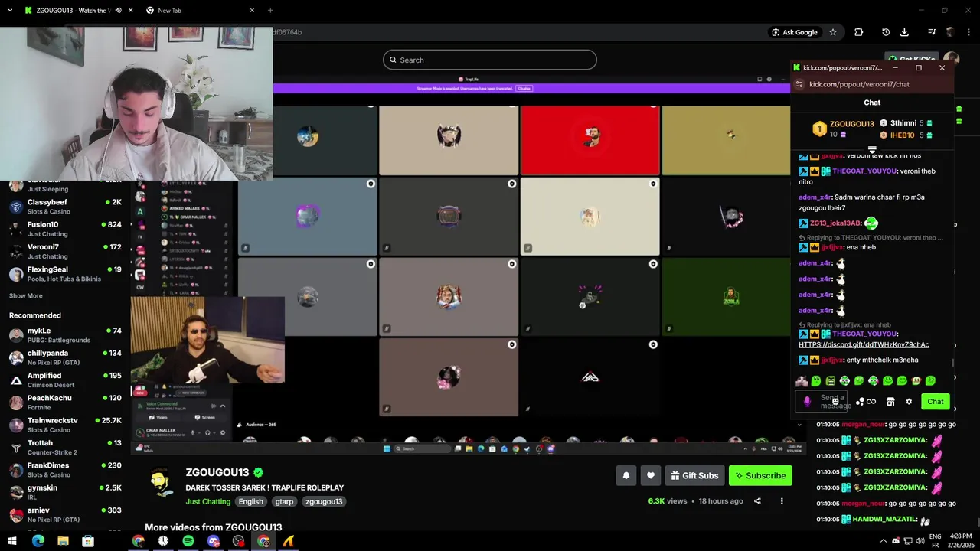Open Trainwreckstv recommended channel
This screenshot has width=980, height=551.
tap(65, 425)
